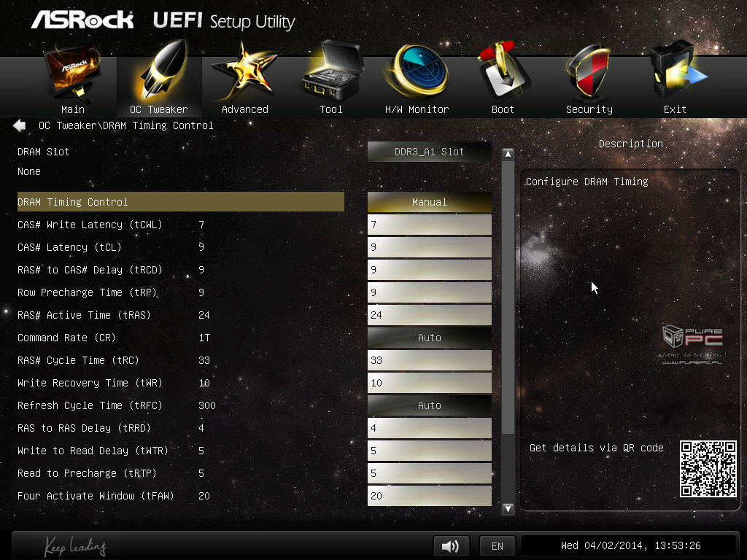747x560 pixels.
Task: Open the DDR3_A1 Slot selector
Action: coord(429,152)
